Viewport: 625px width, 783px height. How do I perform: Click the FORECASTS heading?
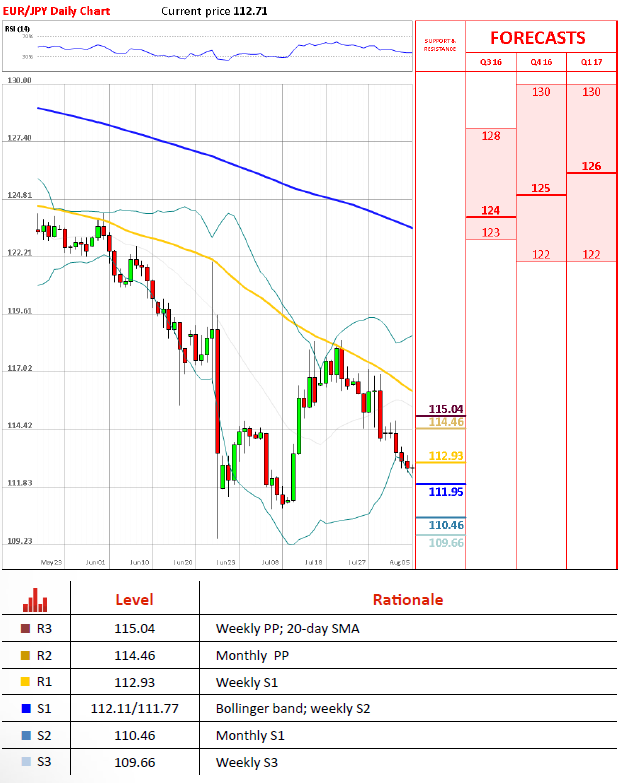538,38
